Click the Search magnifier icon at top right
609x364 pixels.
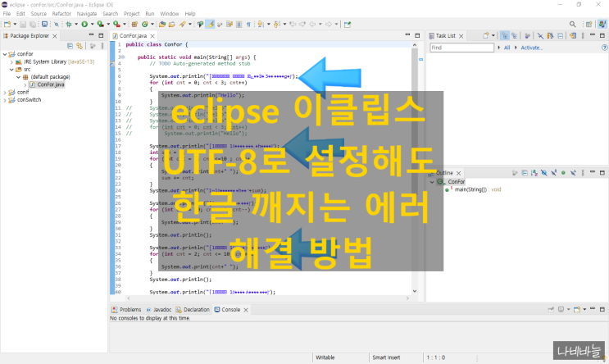(572, 24)
